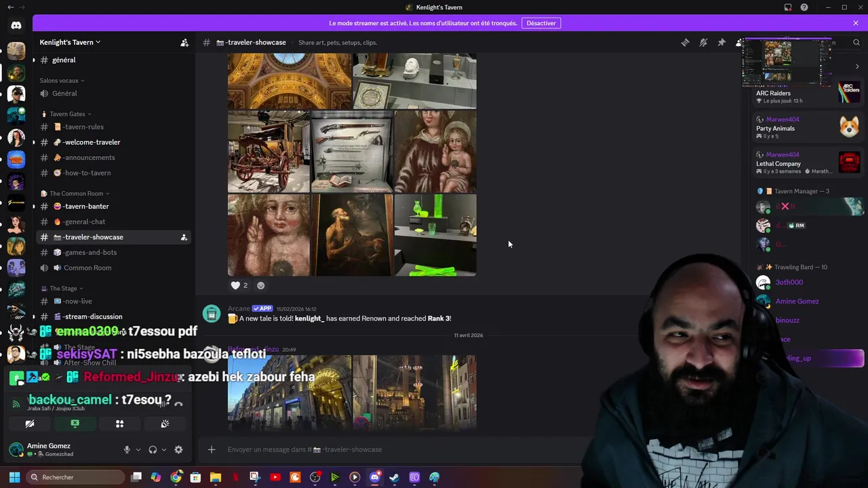Open Copilot from the taskbar
The width and height of the screenshot is (868, 488).
[x=156, y=477]
